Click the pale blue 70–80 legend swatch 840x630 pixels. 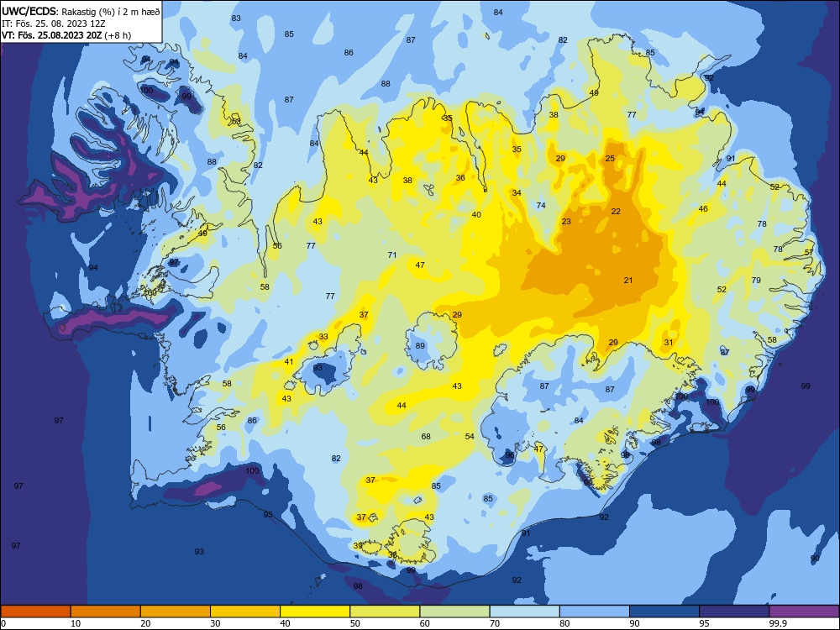pos(524,612)
